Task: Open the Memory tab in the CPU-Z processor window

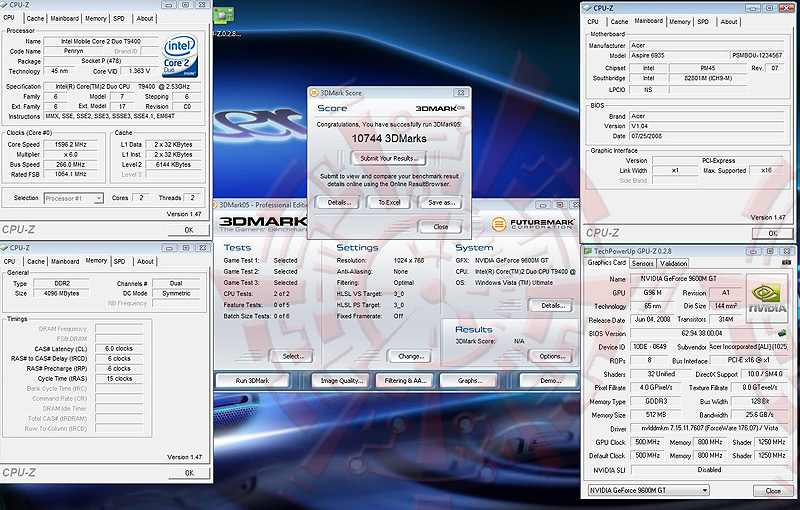Action: tap(96, 18)
